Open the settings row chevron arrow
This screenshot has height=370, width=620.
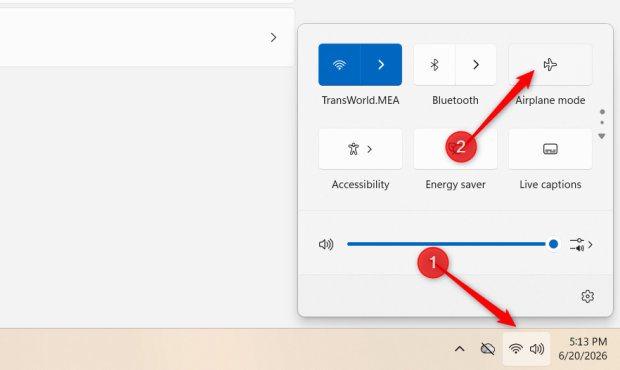pos(273,38)
